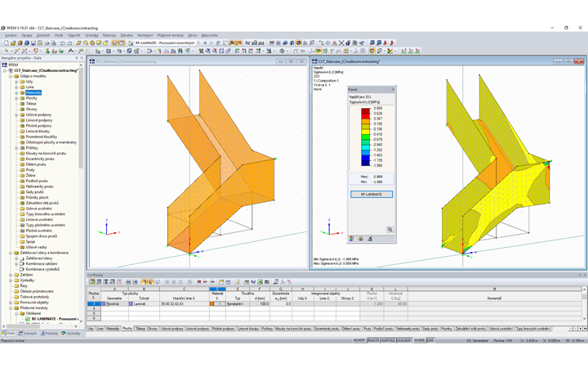Expand the Uzly tree node
The height and width of the screenshot is (368, 588).
pos(16,82)
